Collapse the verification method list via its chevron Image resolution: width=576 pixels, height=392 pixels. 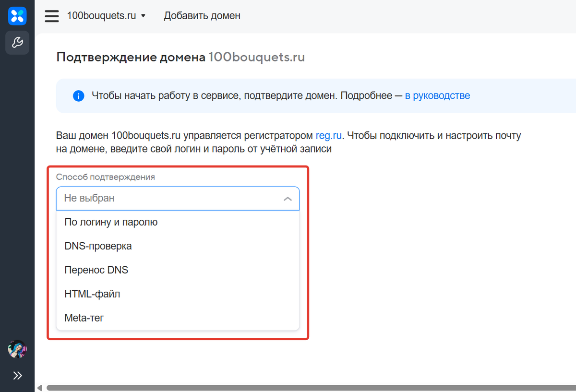(x=287, y=198)
